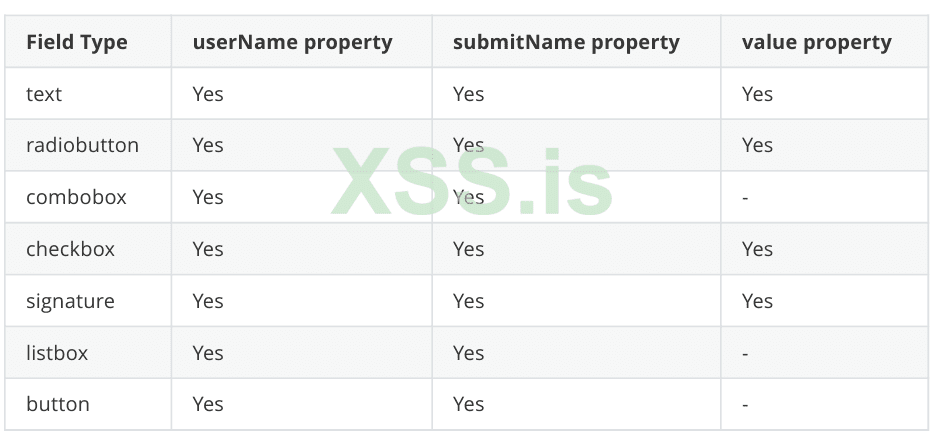Click the value dash in button row

point(746,405)
